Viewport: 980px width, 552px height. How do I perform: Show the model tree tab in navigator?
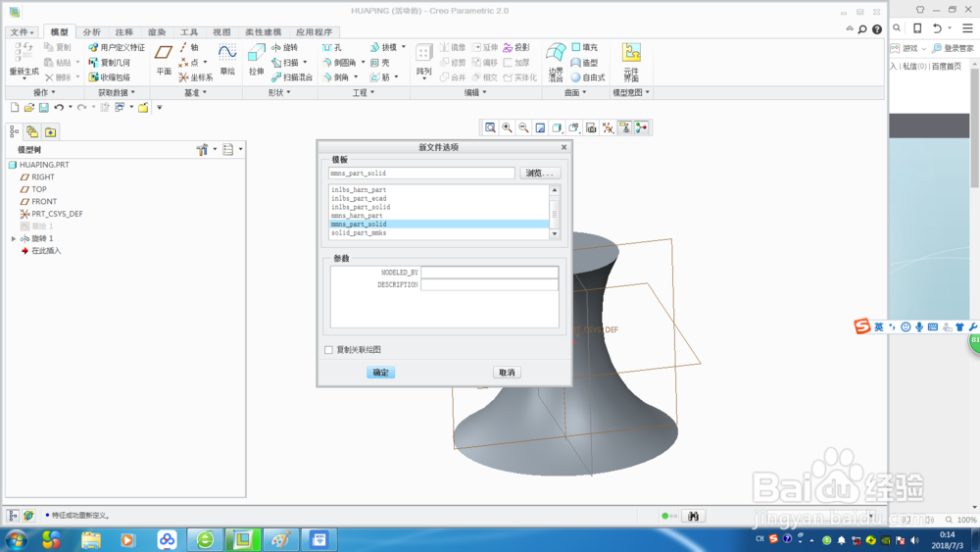coord(14,132)
